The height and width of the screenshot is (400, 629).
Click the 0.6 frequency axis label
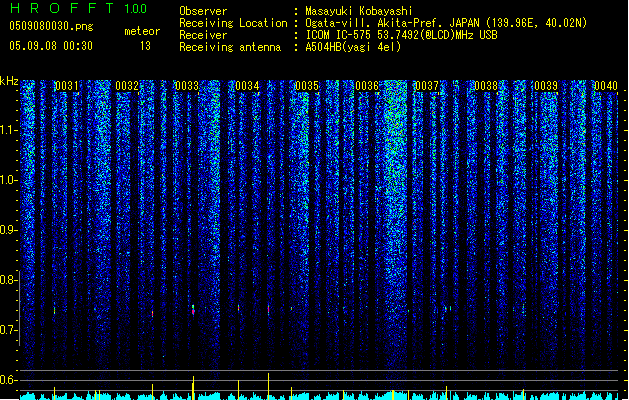pos(8,380)
